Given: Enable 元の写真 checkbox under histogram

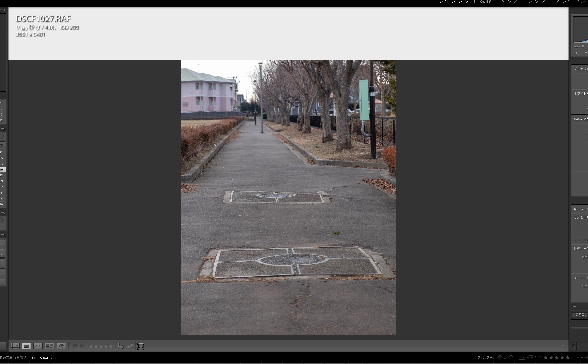Looking at the screenshot, I should 575,53.
